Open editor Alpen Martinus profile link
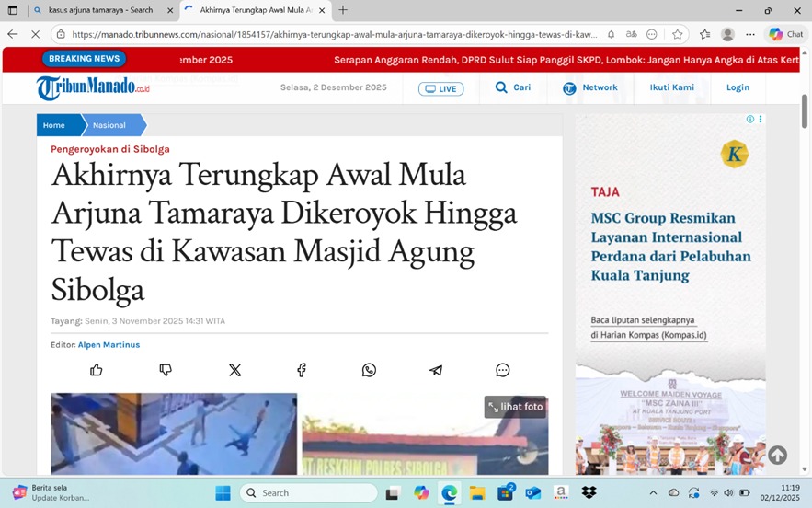This screenshot has height=508, width=812. [109, 345]
